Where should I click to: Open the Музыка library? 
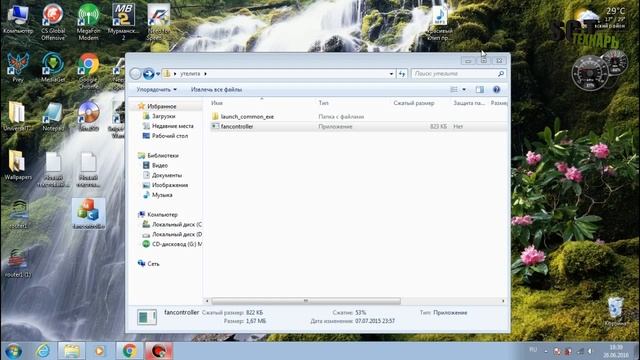162,195
